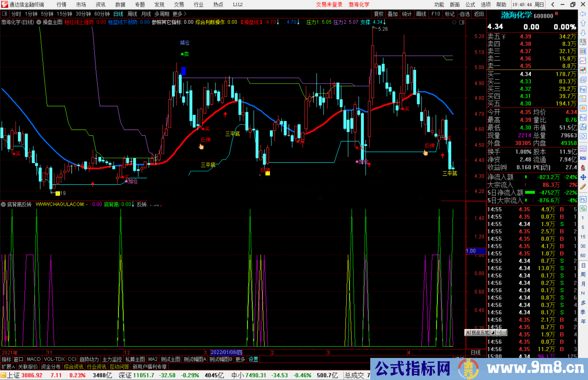
Task: Click the 统计 statistics button
Action: point(407,14)
